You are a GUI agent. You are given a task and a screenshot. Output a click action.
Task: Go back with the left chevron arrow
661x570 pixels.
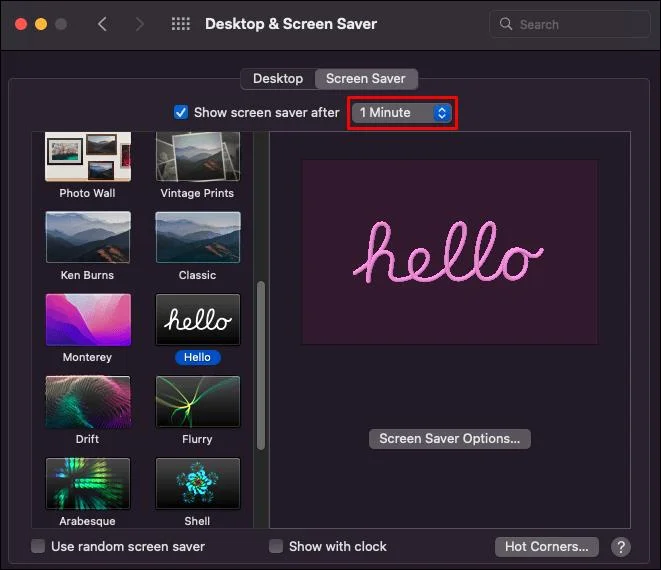pyautogui.click(x=102, y=24)
